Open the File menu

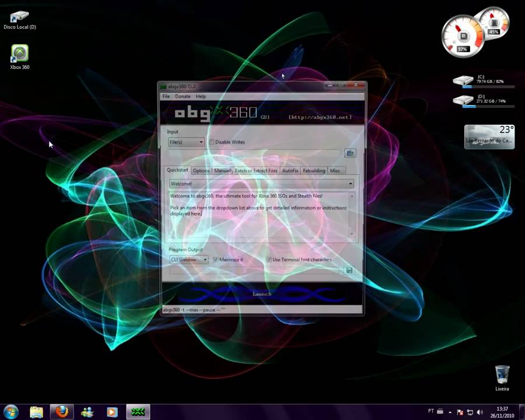pyautogui.click(x=166, y=96)
